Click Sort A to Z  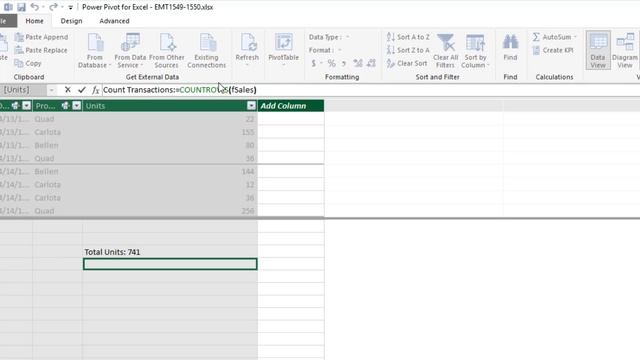pyautogui.click(x=408, y=37)
